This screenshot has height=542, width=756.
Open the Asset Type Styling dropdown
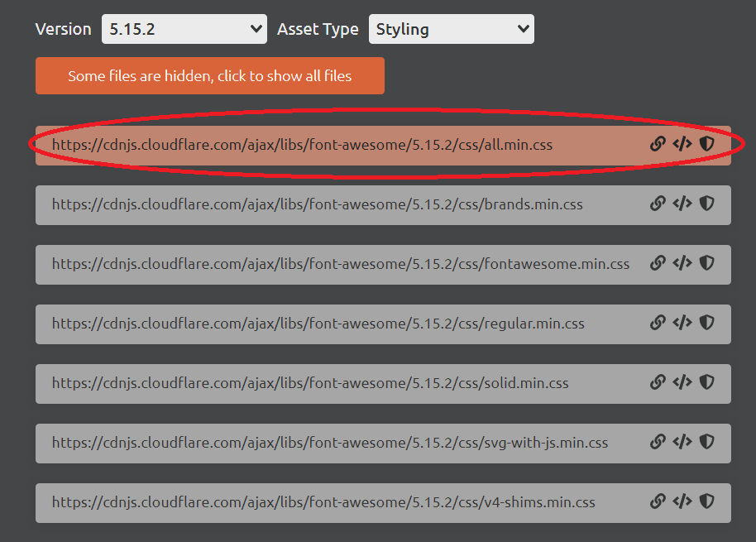coord(452,29)
